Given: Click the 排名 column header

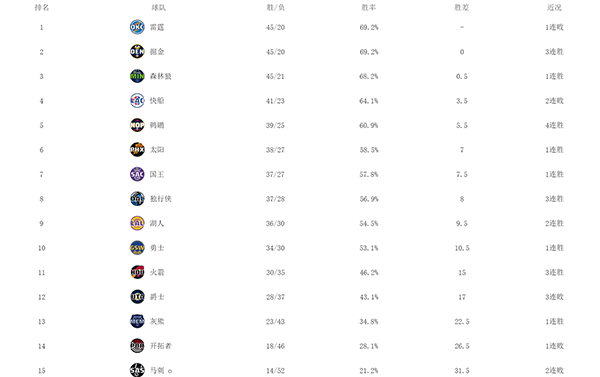Looking at the screenshot, I should [x=42, y=7].
